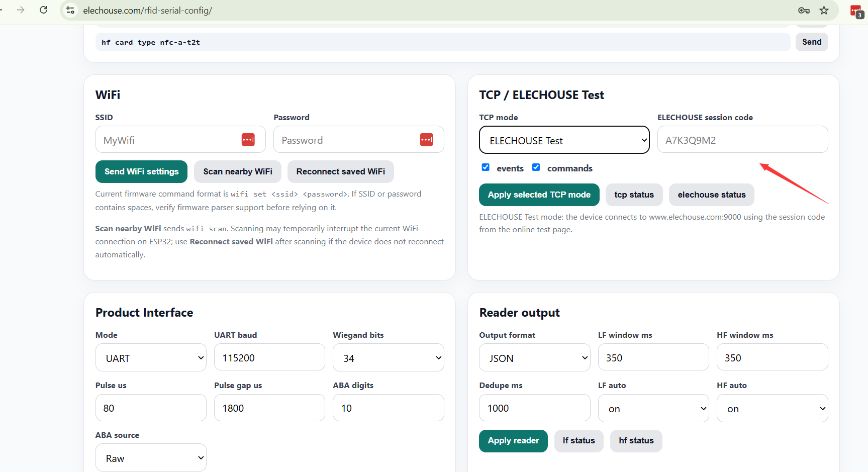Toggle the events checkbox

(x=486, y=167)
